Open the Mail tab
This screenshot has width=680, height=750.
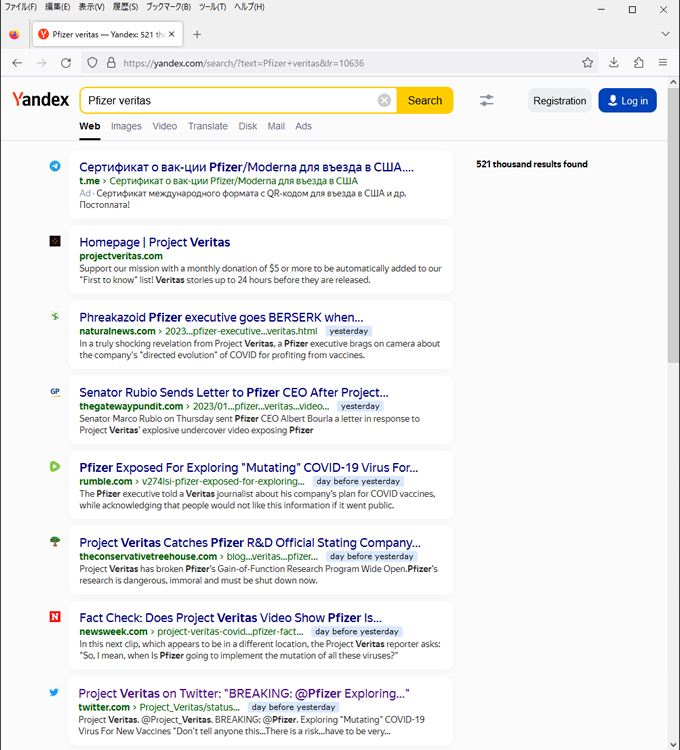tap(276, 126)
